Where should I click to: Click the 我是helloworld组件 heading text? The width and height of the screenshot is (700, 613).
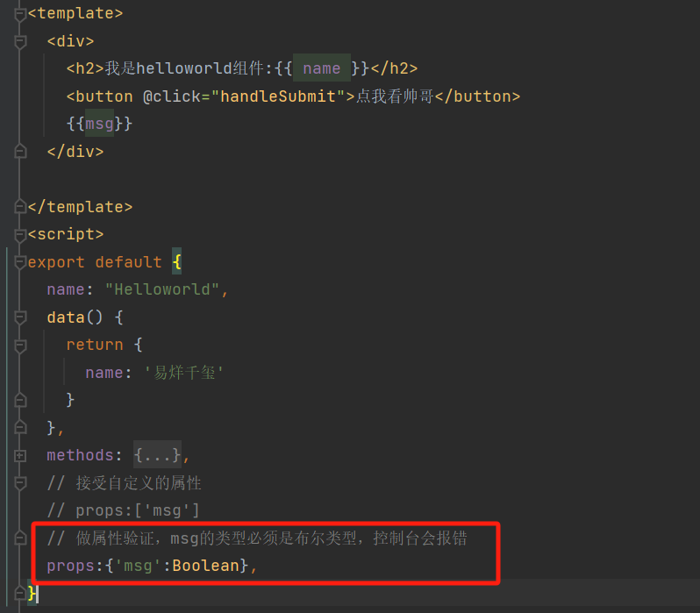pos(184,68)
